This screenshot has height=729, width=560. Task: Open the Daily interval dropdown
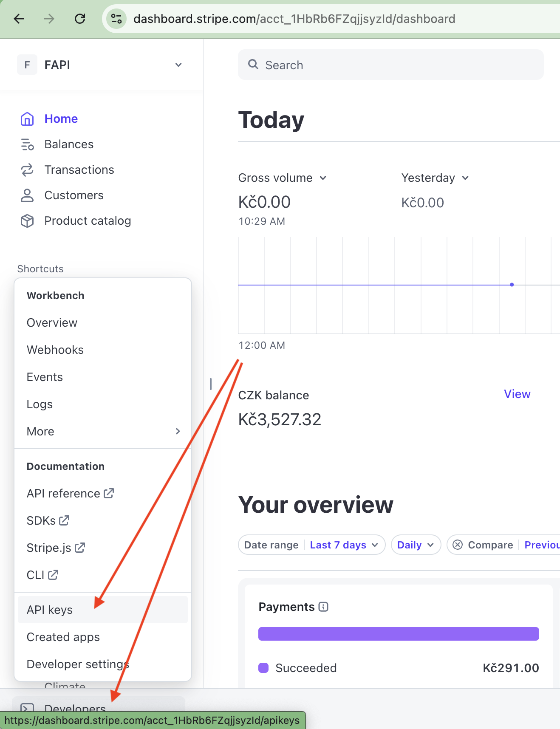[416, 545]
